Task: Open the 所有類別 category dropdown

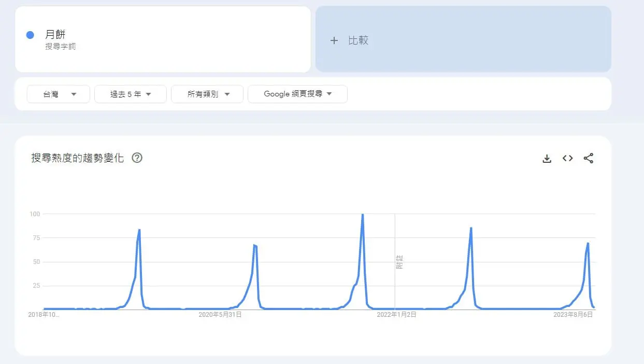Action: (207, 94)
